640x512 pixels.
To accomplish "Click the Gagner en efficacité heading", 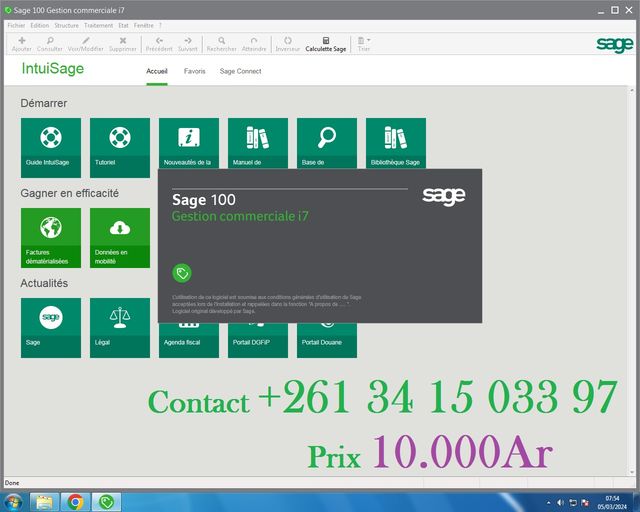I will click(70, 193).
